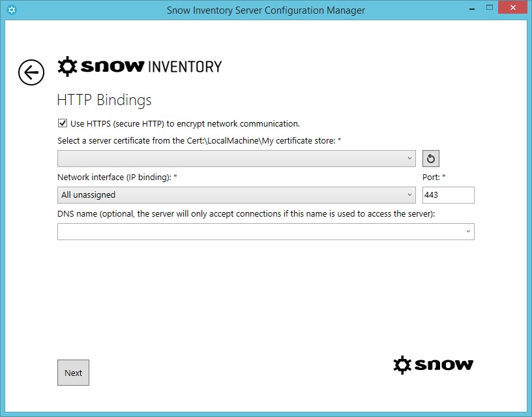Uncheck Use HTTPS to encrypt network communication

tap(63, 123)
